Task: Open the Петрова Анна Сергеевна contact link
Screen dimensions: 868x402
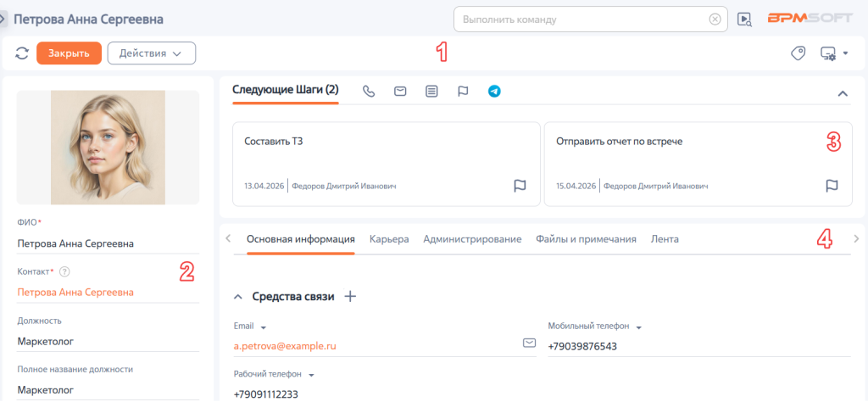Action: coord(75,292)
